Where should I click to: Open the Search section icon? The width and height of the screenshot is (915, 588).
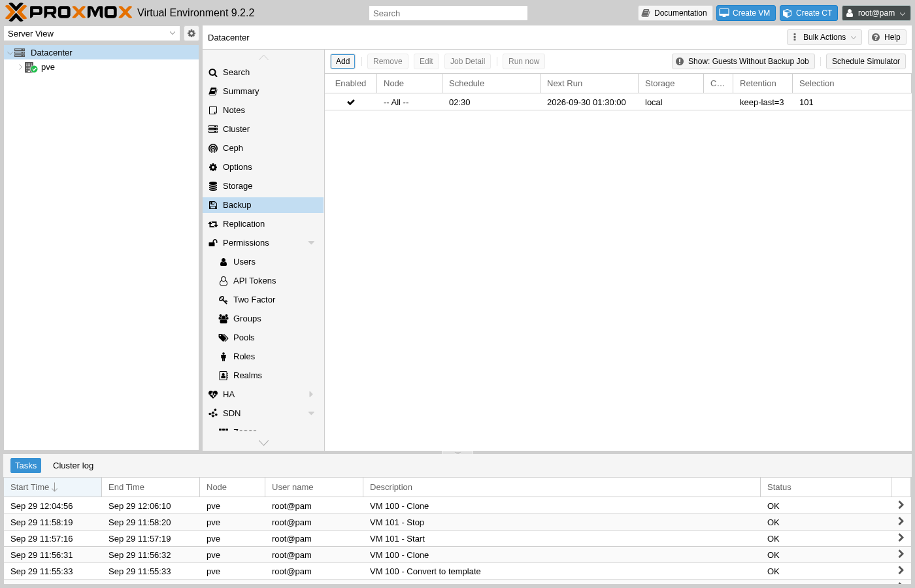(x=213, y=73)
